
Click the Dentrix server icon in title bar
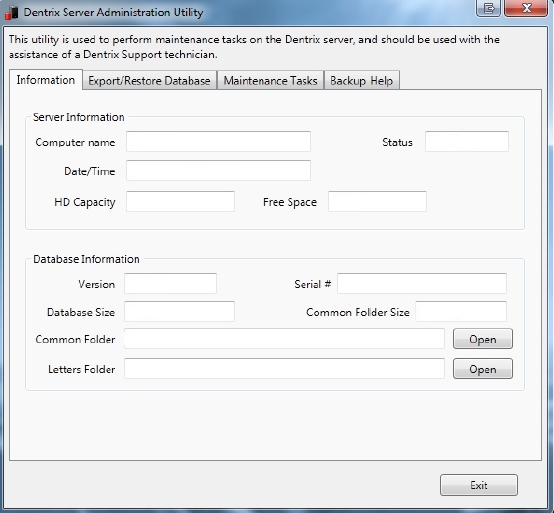pos(12,12)
